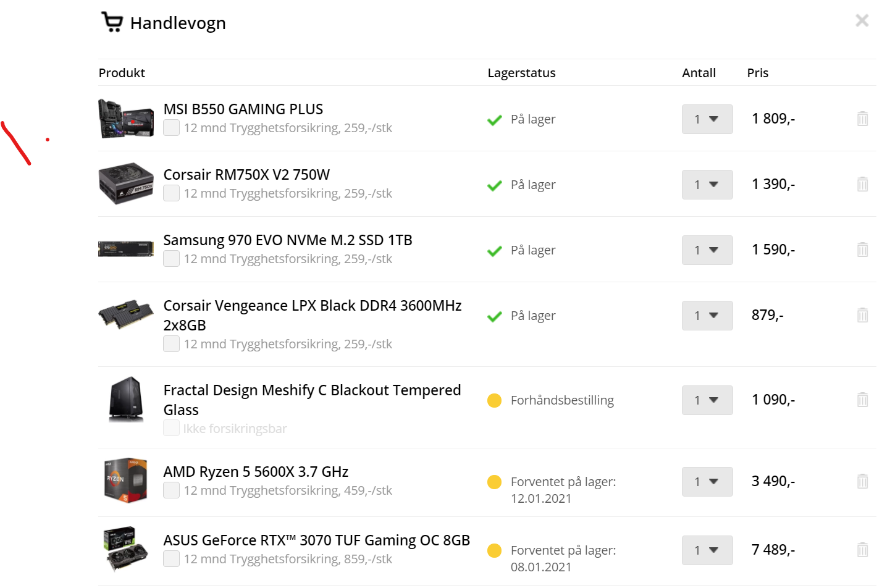Tick insurance checkbox for Corsair RM750X

pyautogui.click(x=171, y=193)
